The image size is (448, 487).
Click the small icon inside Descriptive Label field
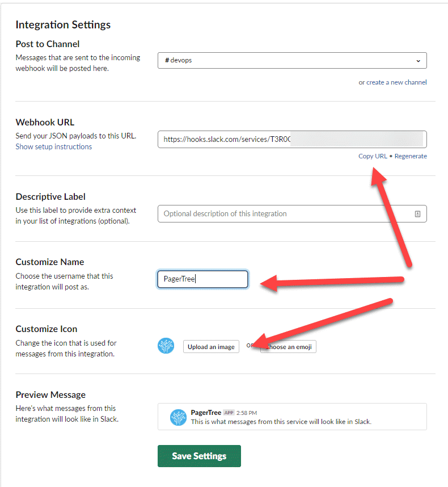click(417, 214)
